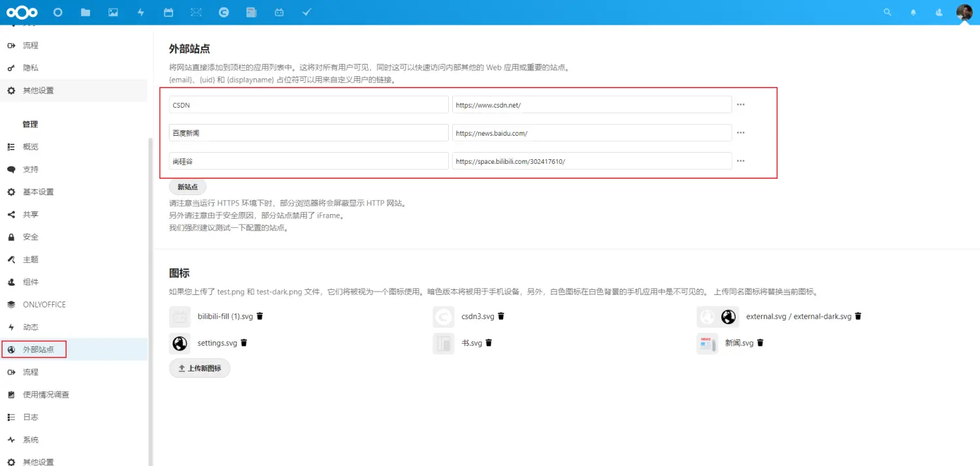Open more options for the CSDN site

[x=741, y=104]
